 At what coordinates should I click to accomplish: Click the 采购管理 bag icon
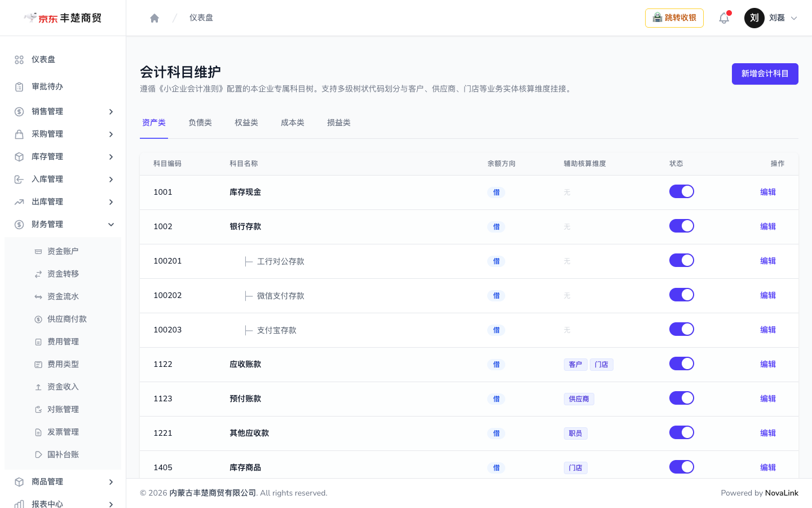coord(19,134)
